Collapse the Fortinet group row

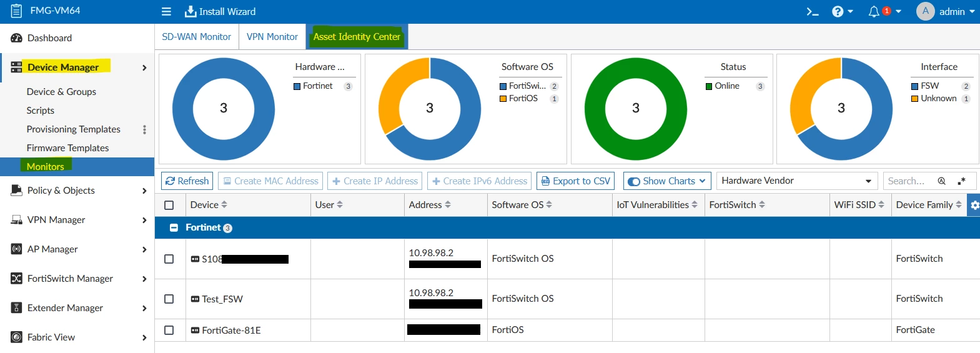(174, 228)
